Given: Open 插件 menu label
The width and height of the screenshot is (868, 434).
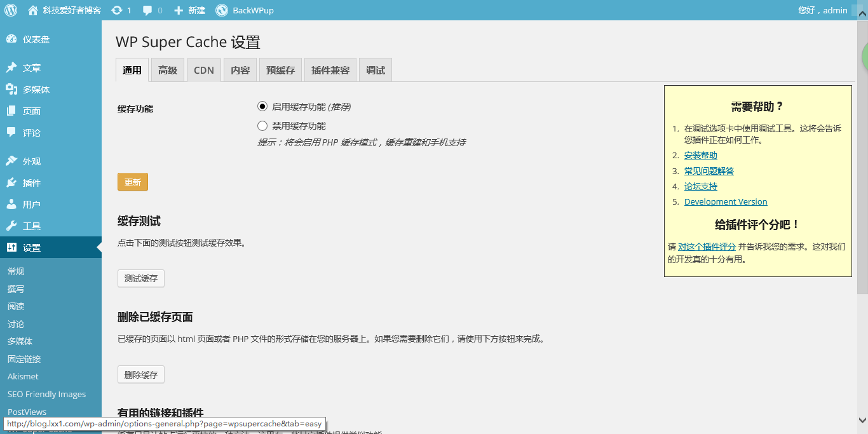Looking at the screenshot, I should click(x=32, y=183).
